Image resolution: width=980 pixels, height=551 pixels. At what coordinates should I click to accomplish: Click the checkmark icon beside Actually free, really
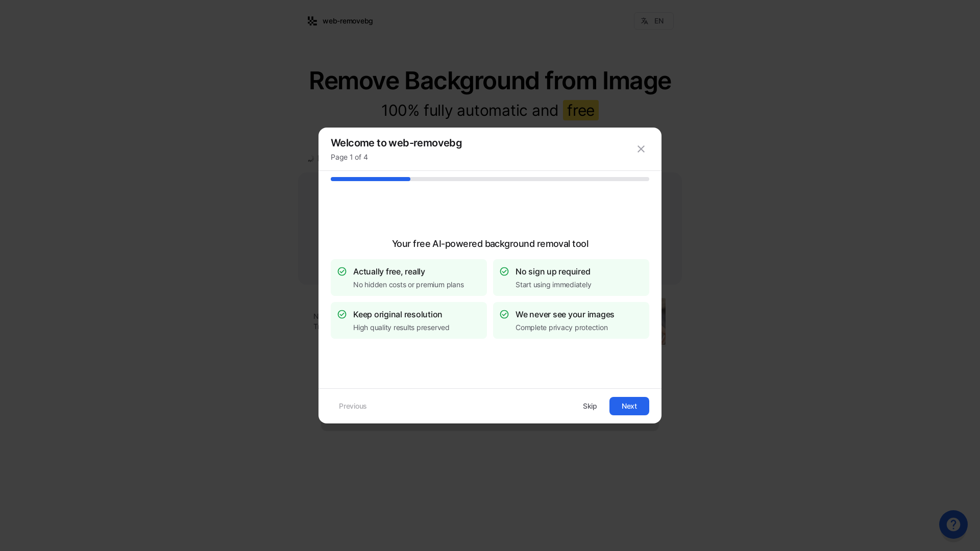(x=342, y=271)
